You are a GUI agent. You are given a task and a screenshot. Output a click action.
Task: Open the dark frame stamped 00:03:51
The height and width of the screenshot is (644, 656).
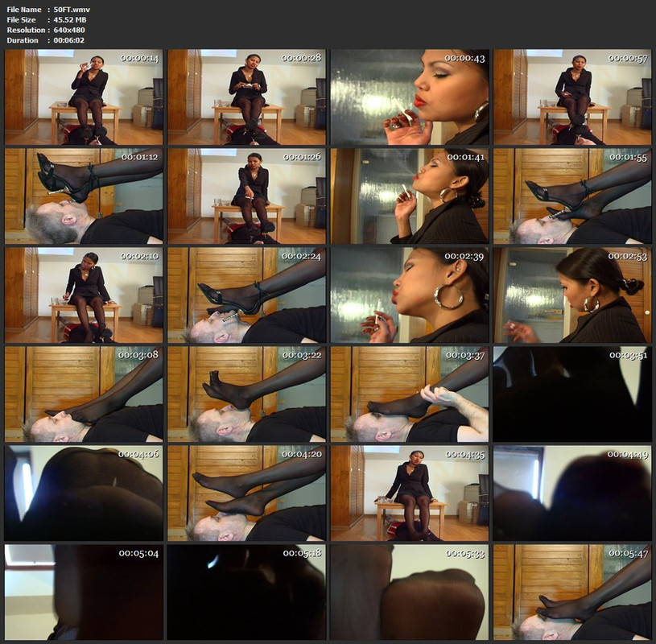tap(572, 394)
